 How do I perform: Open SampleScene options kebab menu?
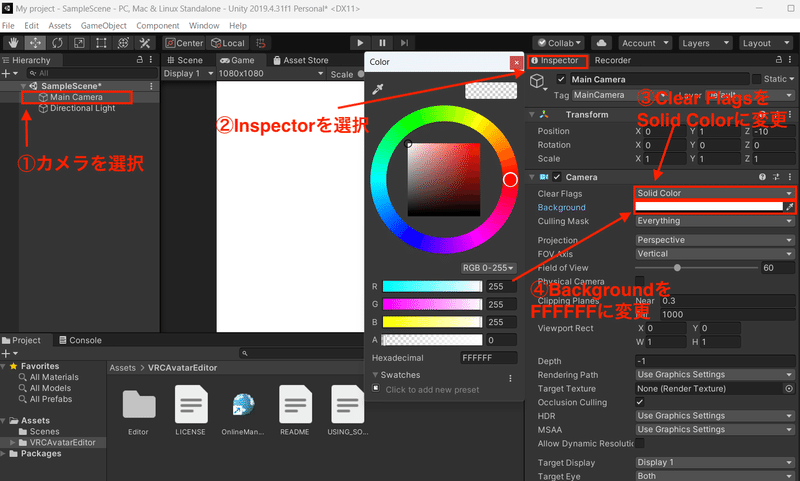151,86
